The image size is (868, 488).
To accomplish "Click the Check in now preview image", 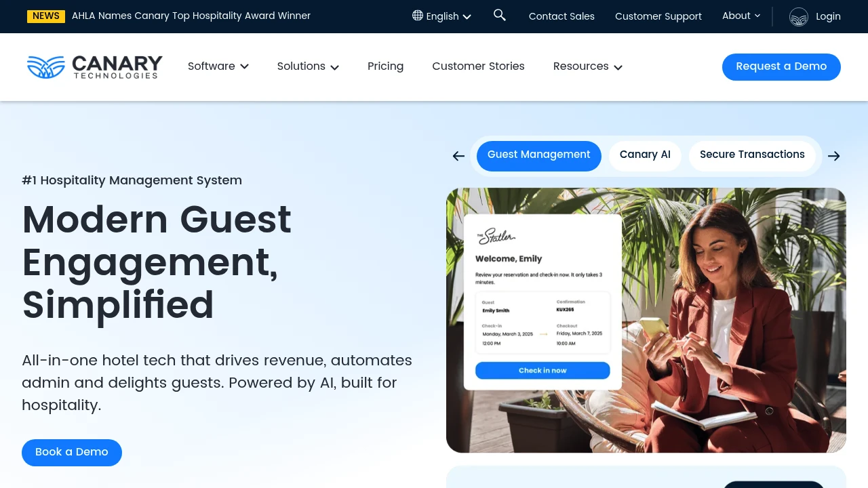I will (542, 370).
